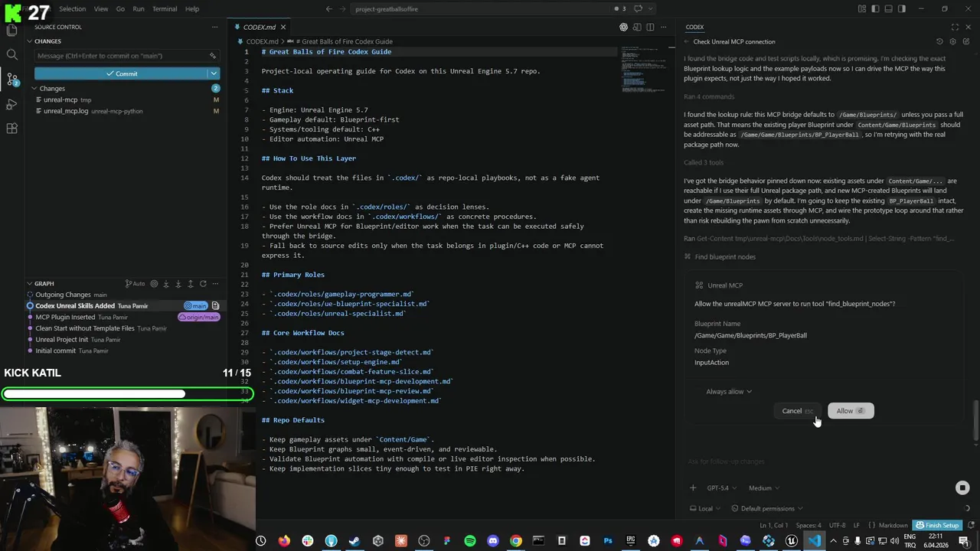Screen dimensions: 980x551
Task: Click the Commit button
Action: pyautogui.click(x=121, y=73)
